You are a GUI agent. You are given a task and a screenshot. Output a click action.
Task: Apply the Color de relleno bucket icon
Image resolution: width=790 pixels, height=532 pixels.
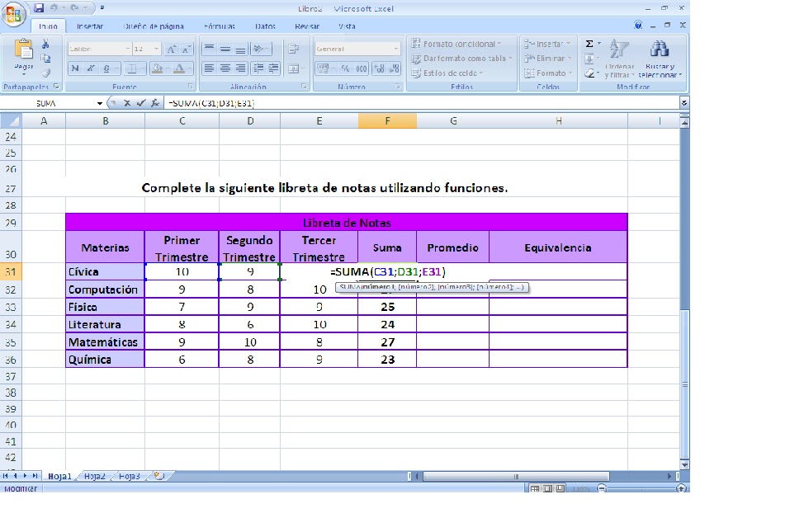click(x=157, y=68)
